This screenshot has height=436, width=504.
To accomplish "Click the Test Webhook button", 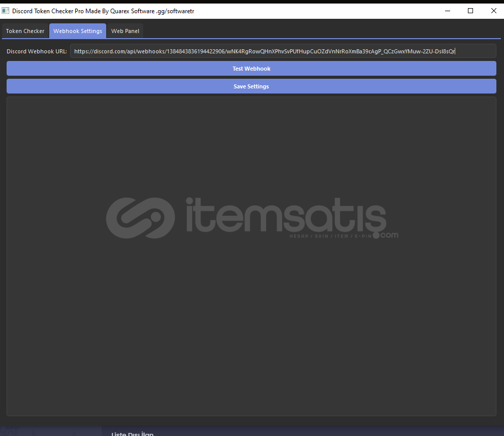I will coord(251,69).
